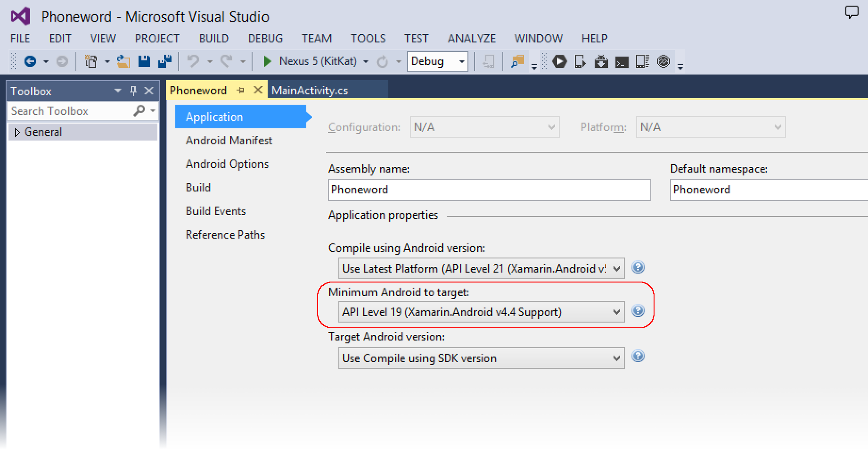Image resolution: width=868 pixels, height=449 pixels.
Task: Click the Open File folder icon
Action: [123, 61]
